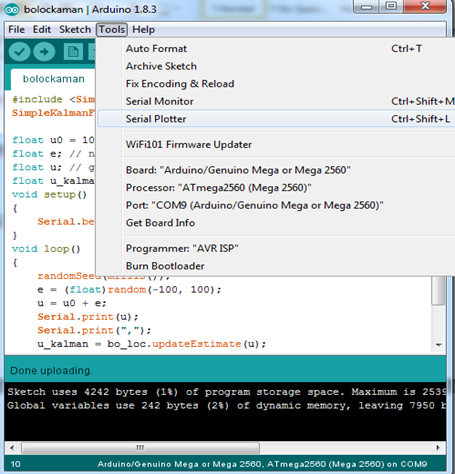Screen dimensions: 455x474
Task: Open the Sketch menu
Action: [75, 30]
